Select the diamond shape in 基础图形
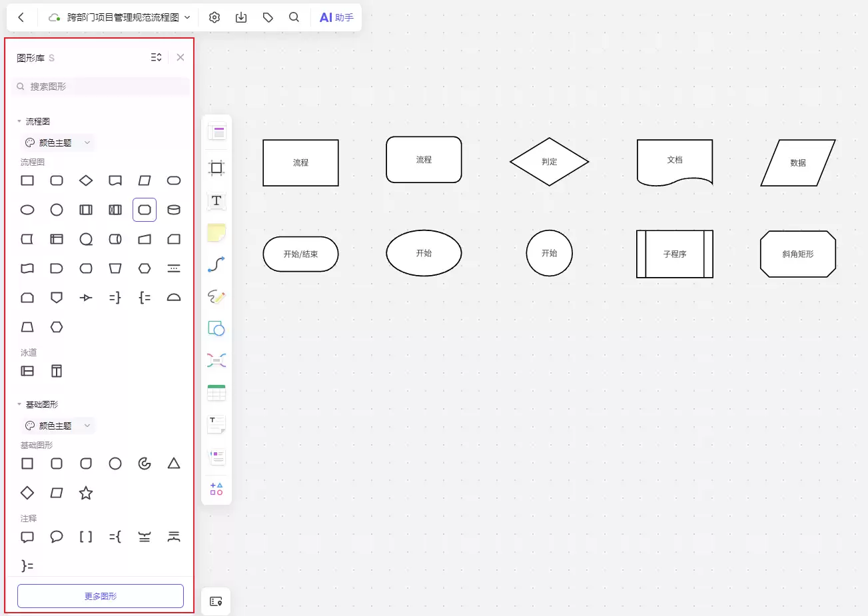 (x=27, y=493)
